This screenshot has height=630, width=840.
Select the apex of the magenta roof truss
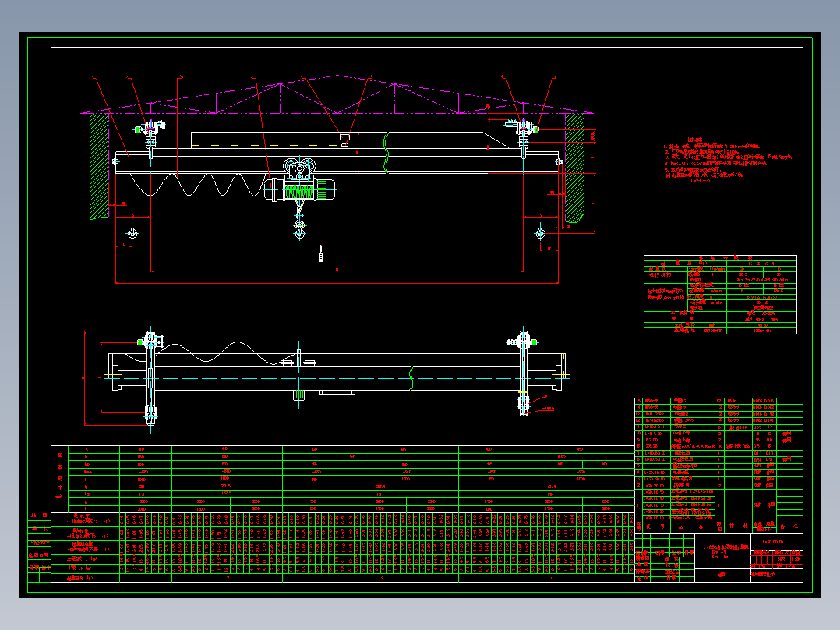(x=337, y=76)
